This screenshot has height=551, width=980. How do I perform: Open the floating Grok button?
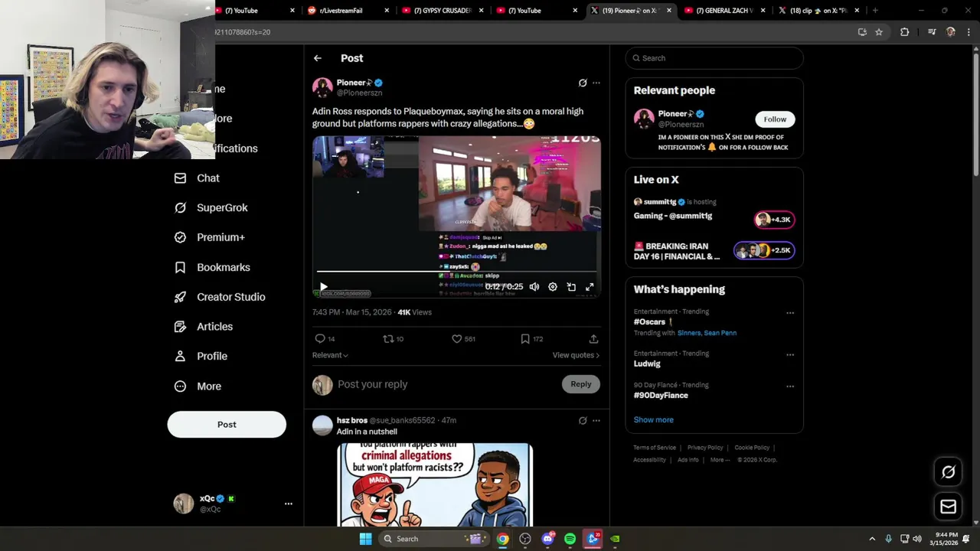click(x=948, y=472)
